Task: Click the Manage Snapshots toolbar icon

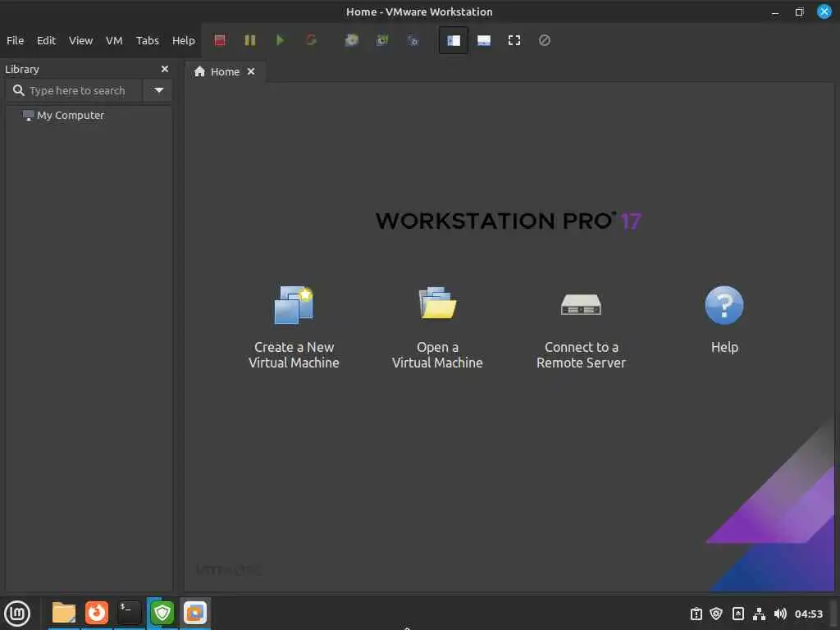Action: [413, 40]
